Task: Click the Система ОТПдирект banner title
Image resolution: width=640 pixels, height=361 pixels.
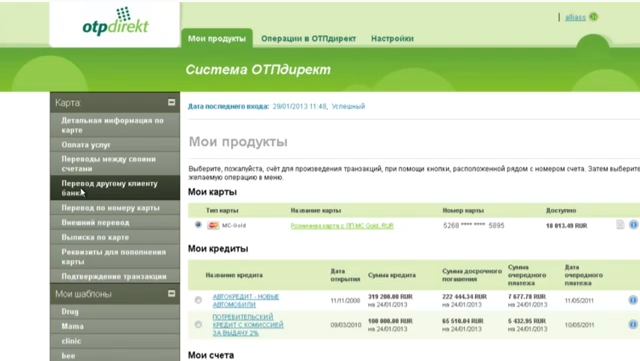Action: click(258, 69)
